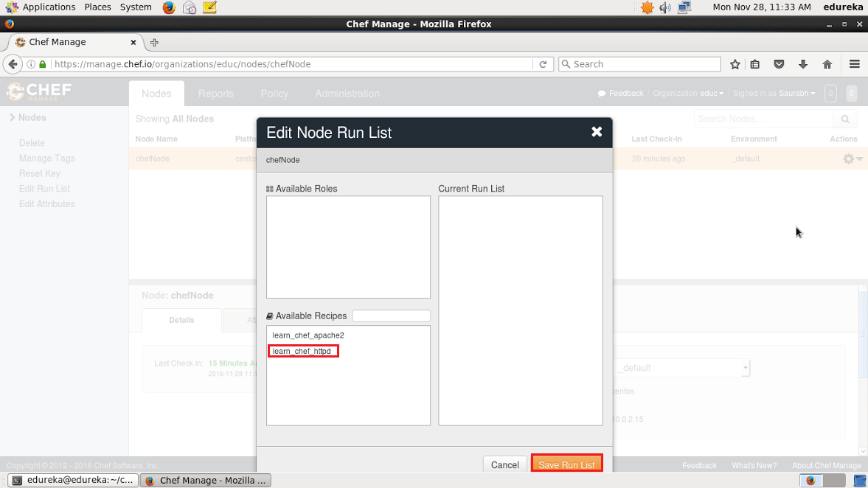Click the notes launcher in top panel
The height and width of the screenshot is (488, 868).
209,7
